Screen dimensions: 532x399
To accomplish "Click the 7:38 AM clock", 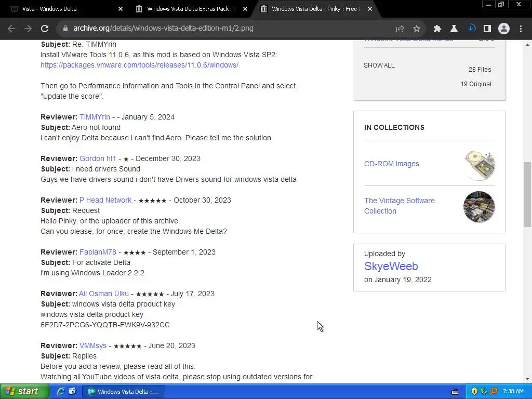I will pyautogui.click(x=513, y=392).
